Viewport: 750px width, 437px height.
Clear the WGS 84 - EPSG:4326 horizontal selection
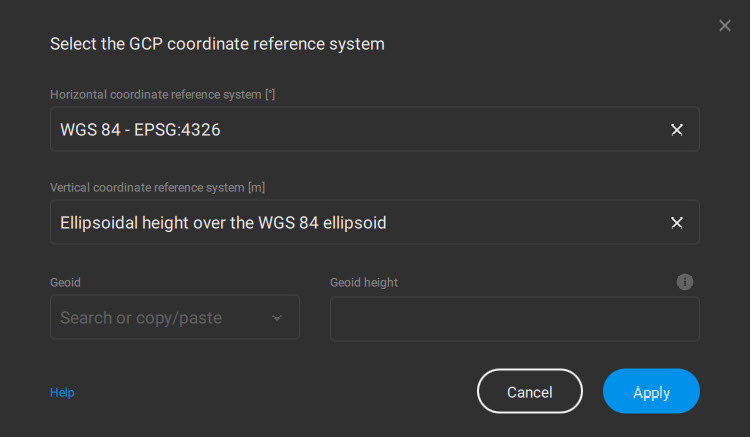click(677, 130)
